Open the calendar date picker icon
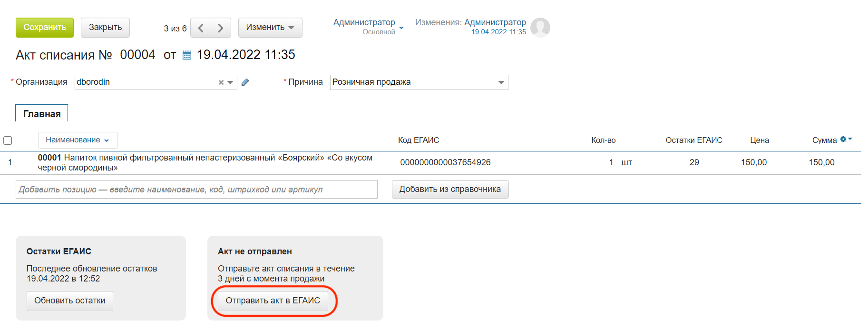Image resolution: width=868 pixels, height=331 pixels. [x=187, y=55]
